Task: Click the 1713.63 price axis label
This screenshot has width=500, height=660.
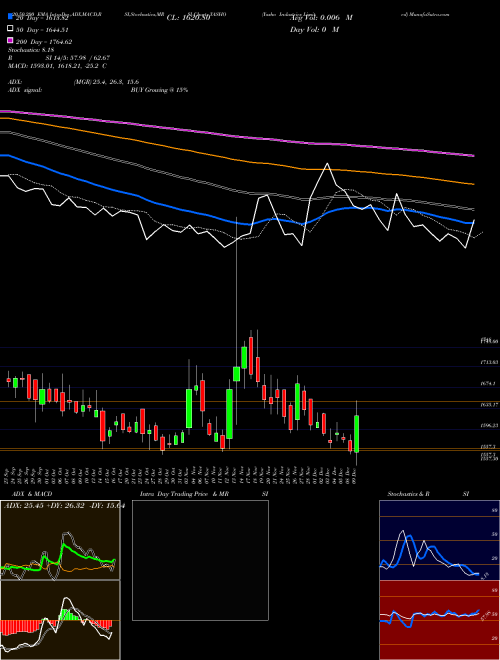Action: tap(489, 362)
